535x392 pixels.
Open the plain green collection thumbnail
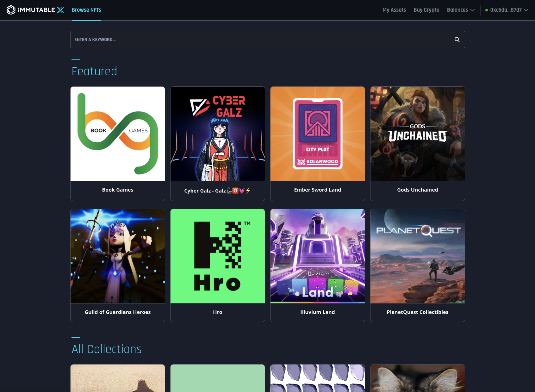[218, 378]
